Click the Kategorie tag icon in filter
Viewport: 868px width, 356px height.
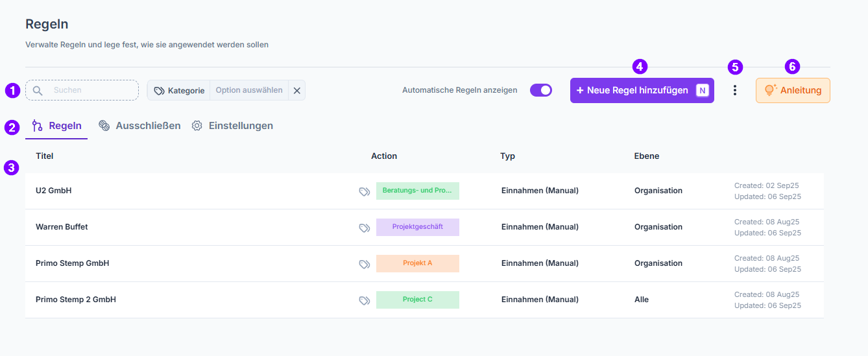[x=160, y=91]
